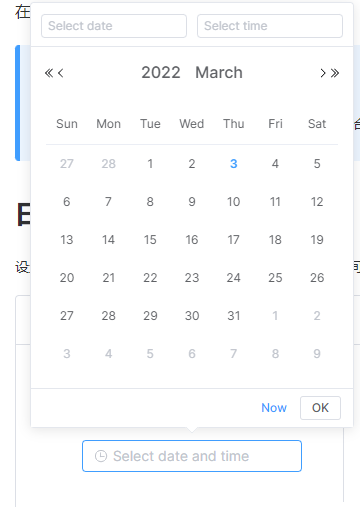360x507 pixels.
Task: Select today's date March 3
Action: pos(234,164)
